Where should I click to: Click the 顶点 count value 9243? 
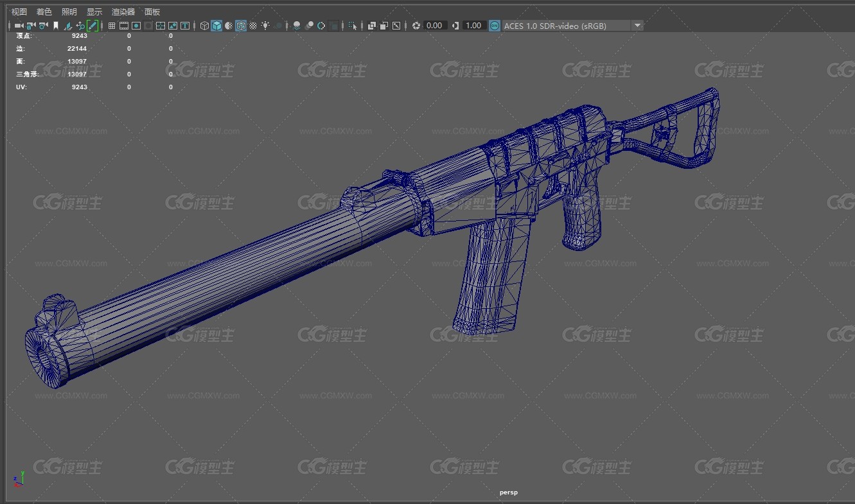(x=80, y=36)
